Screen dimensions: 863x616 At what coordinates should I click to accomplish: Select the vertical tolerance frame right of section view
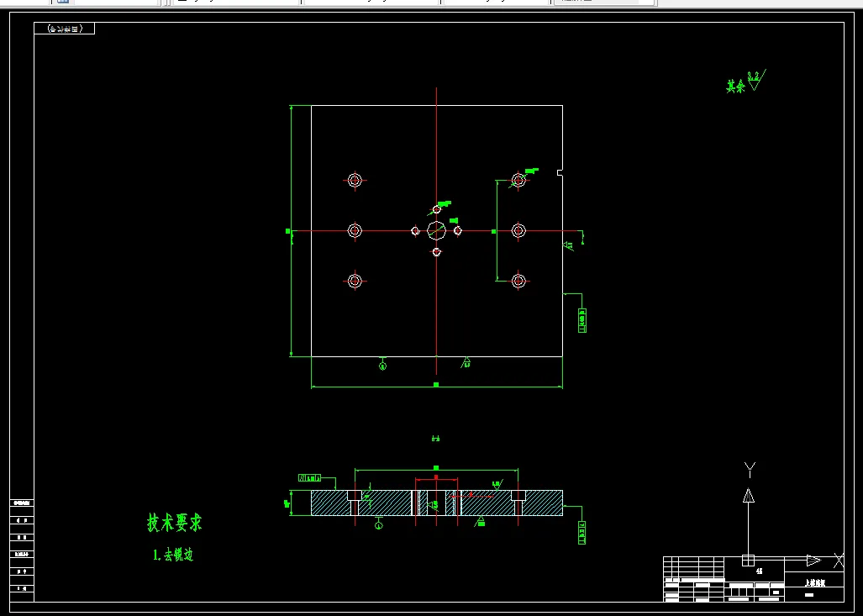(x=582, y=532)
